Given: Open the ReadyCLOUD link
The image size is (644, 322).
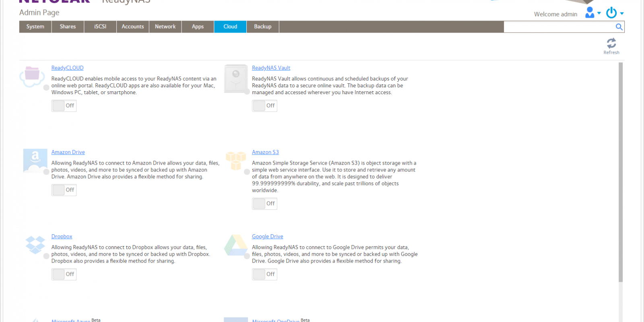Looking at the screenshot, I should pyautogui.click(x=68, y=68).
